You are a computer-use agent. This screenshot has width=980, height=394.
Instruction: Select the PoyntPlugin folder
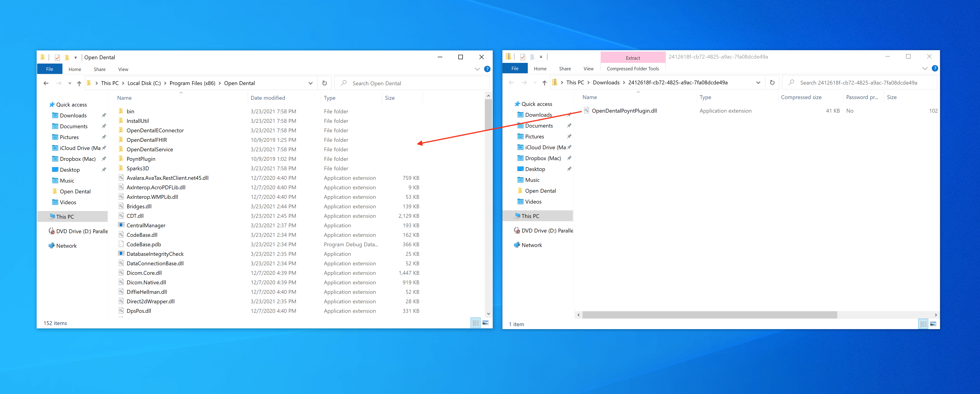click(141, 159)
